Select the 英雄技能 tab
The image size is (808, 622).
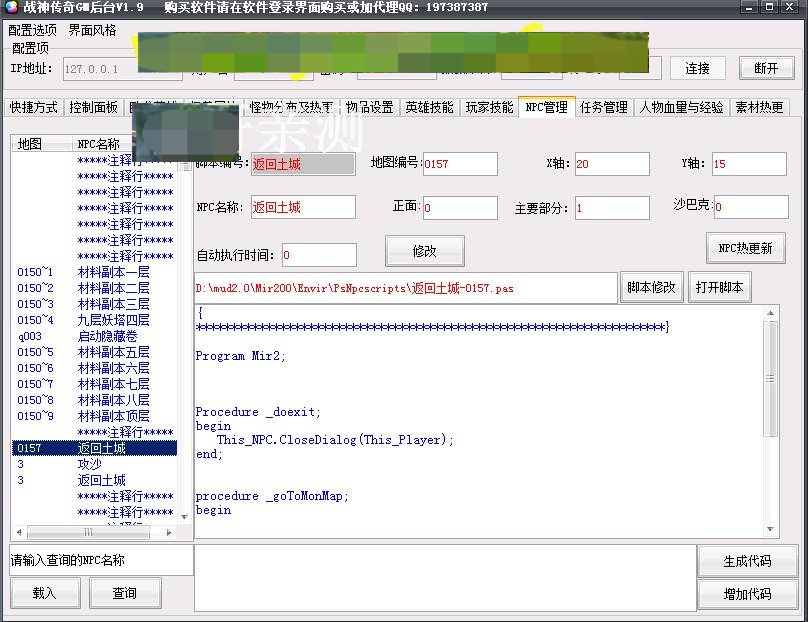pyautogui.click(x=429, y=107)
